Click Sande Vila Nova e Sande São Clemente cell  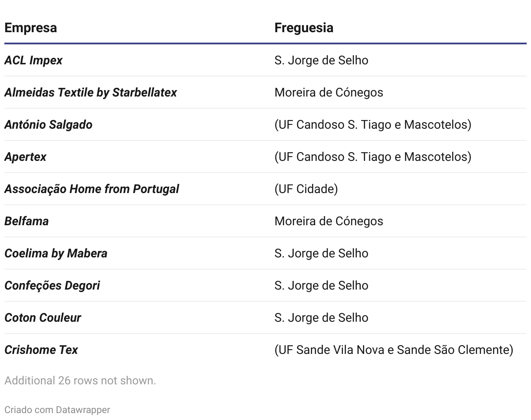[394, 350]
